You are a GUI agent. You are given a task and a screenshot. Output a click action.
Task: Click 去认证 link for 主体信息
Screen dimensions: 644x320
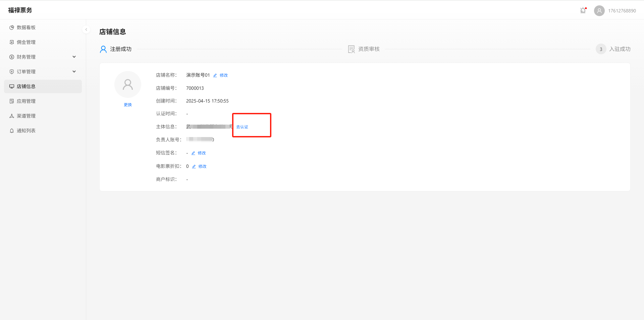point(242,127)
